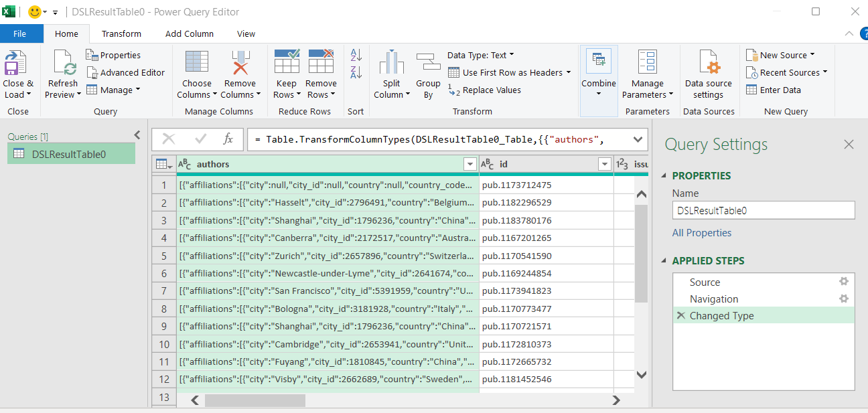
Task: Open the authors column filter dropdown
Action: [x=469, y=165]
